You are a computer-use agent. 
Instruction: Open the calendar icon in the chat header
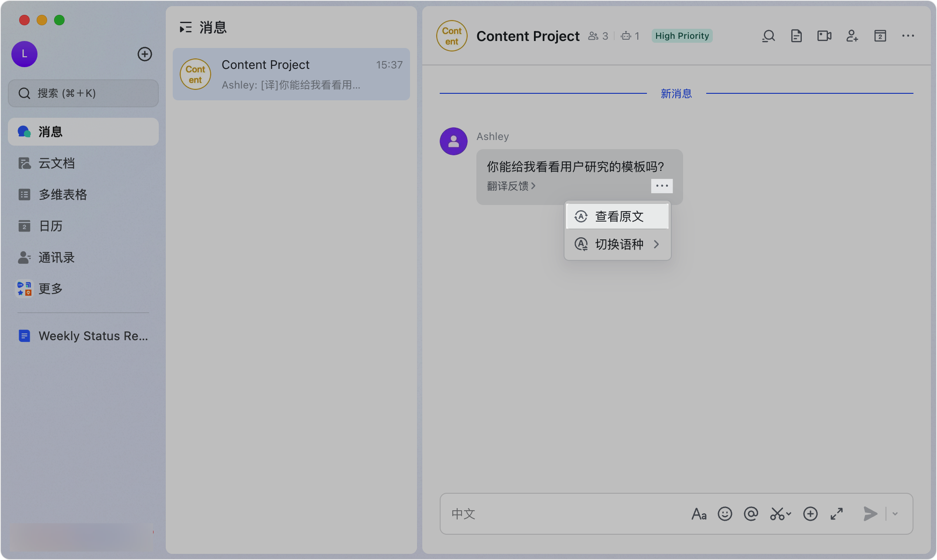coord(880,36)
